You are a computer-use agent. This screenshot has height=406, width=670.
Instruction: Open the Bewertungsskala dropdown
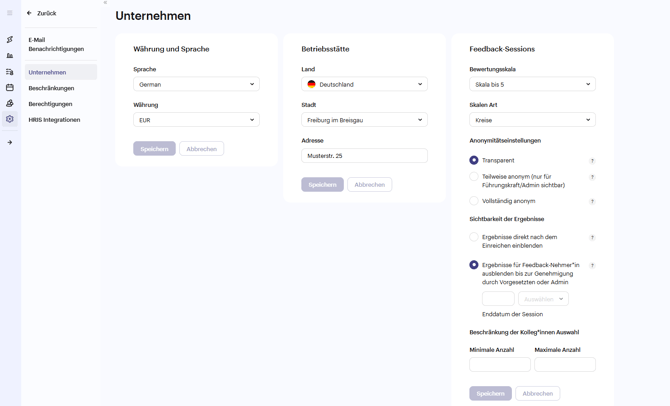point(532,85)
